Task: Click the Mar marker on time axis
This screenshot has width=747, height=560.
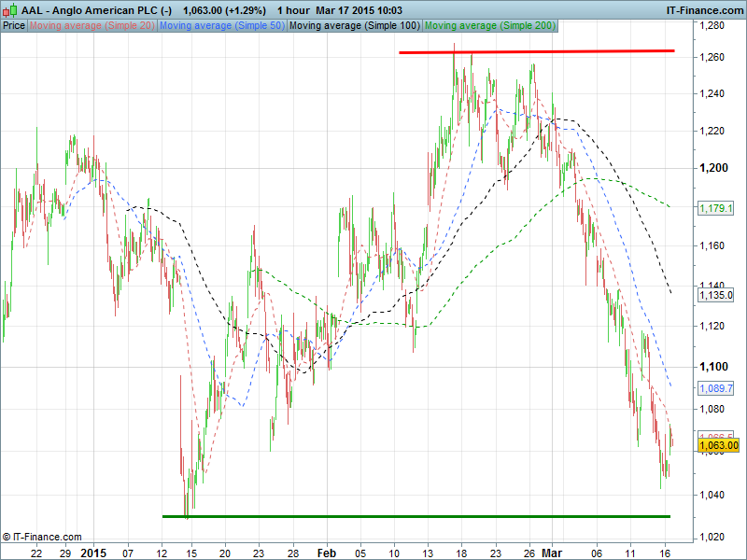Action: (555, 553)
